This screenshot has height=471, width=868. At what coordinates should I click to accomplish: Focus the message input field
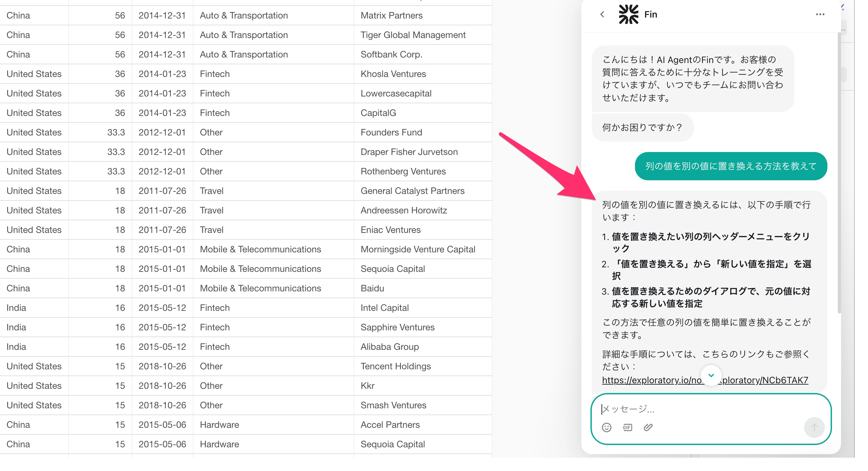click(x=711, y=409)
